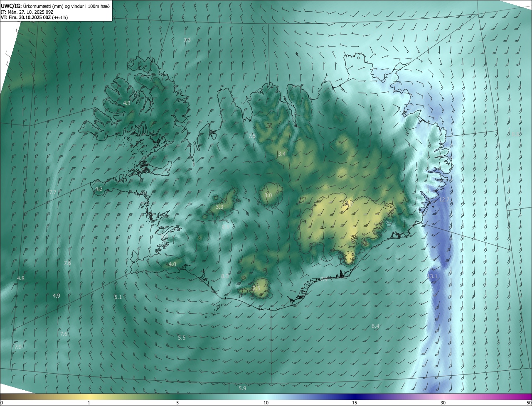Screen dimensions: 532x406
Task: Click the color scale tick label 15
Action: 355,403
